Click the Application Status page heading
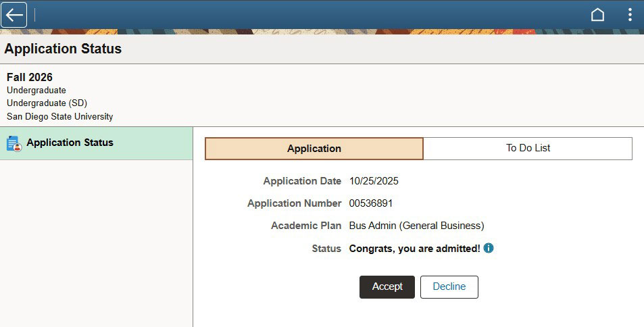 click(63, 49)
